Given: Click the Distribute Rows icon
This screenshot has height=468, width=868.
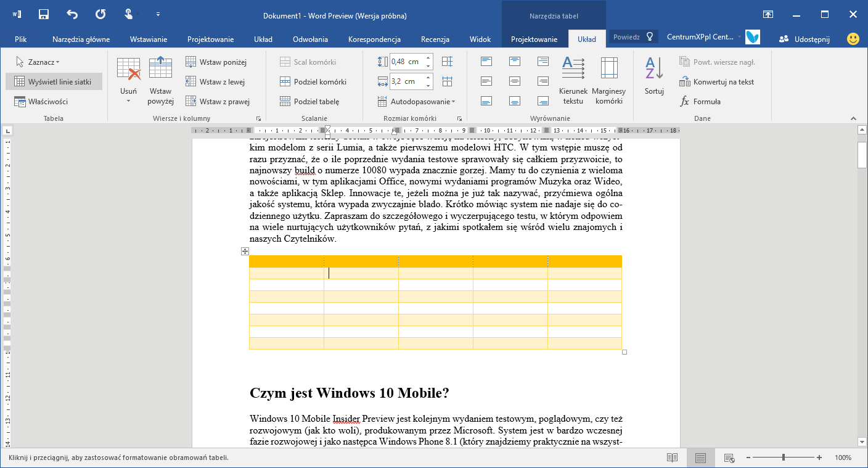Looking at the screenshot, I should tap(448, 62).
